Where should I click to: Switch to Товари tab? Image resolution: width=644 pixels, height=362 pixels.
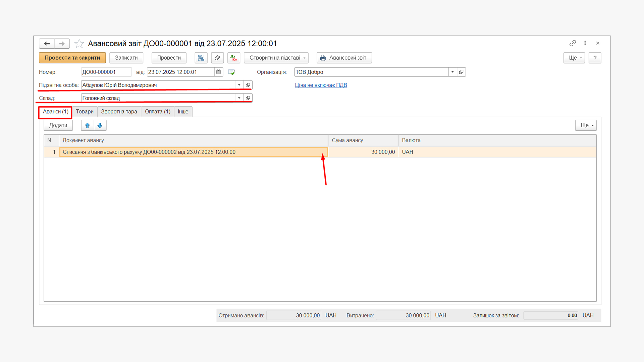pyautogui.click(x=85, y=112)
